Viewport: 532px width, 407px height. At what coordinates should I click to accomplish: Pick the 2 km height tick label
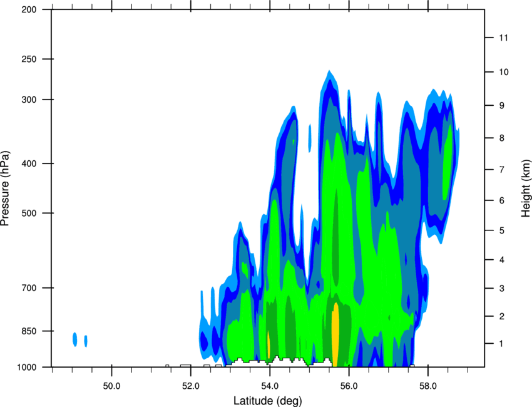click(x=501, y=316)
